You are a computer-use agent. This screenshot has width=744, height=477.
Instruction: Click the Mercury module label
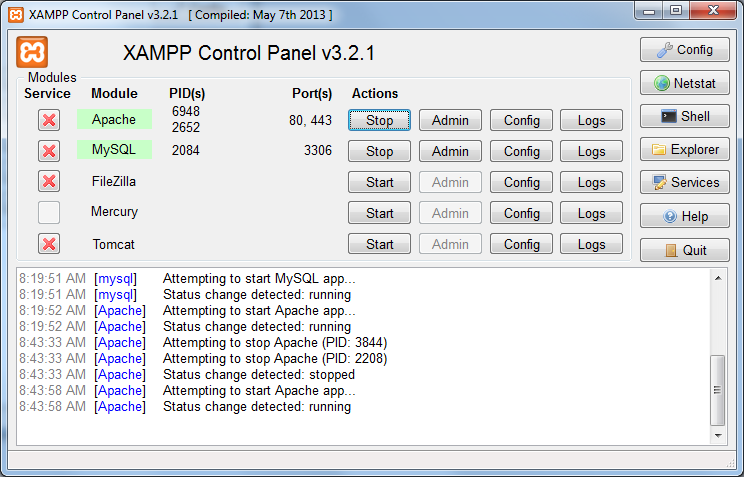point(114,212)
